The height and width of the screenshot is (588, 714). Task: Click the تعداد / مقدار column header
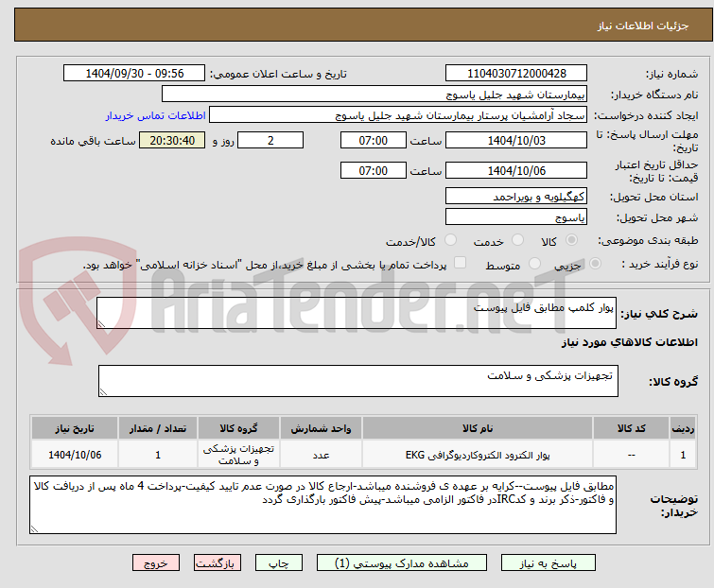(158, 428)
